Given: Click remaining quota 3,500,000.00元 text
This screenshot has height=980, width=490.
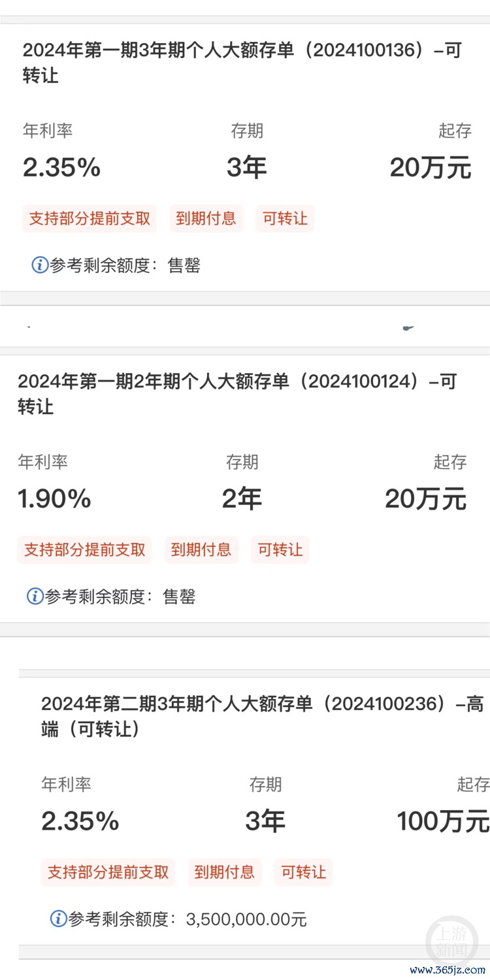Looking at the screenshot, I should 246,919.
